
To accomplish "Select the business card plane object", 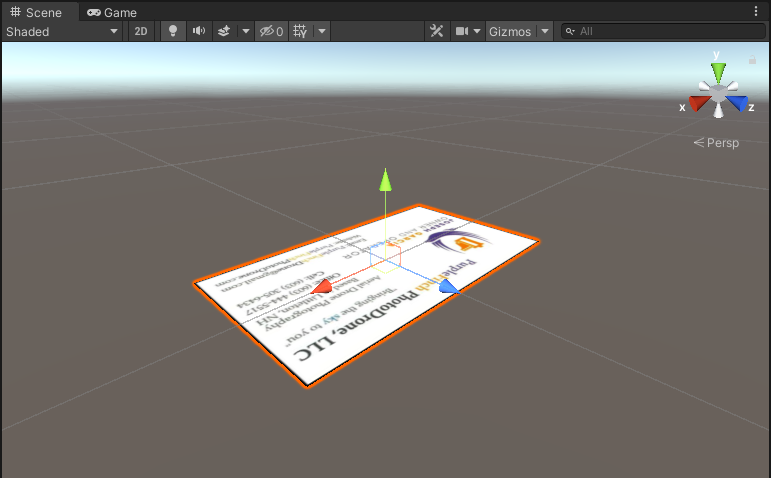I will [x=366, y=296].
